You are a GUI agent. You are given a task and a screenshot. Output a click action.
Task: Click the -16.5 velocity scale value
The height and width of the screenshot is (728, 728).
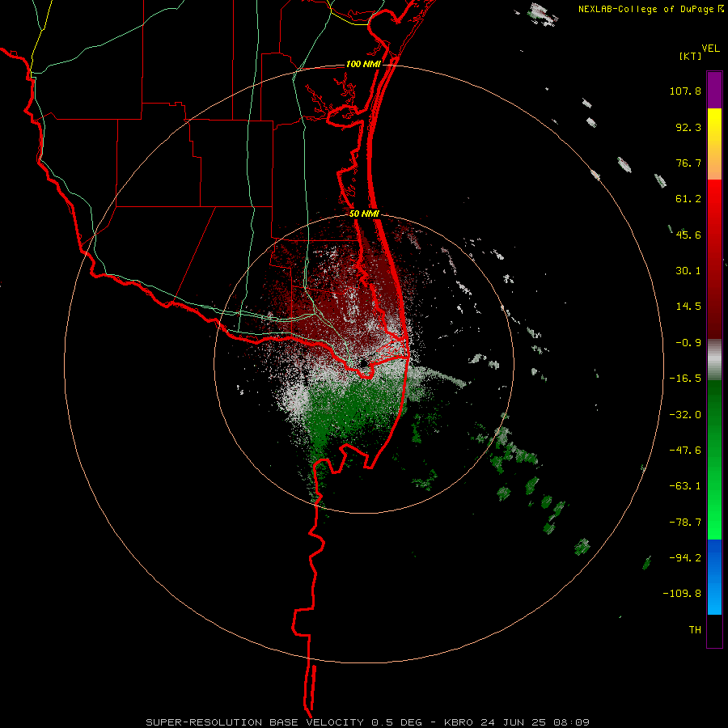coord(685,379)
